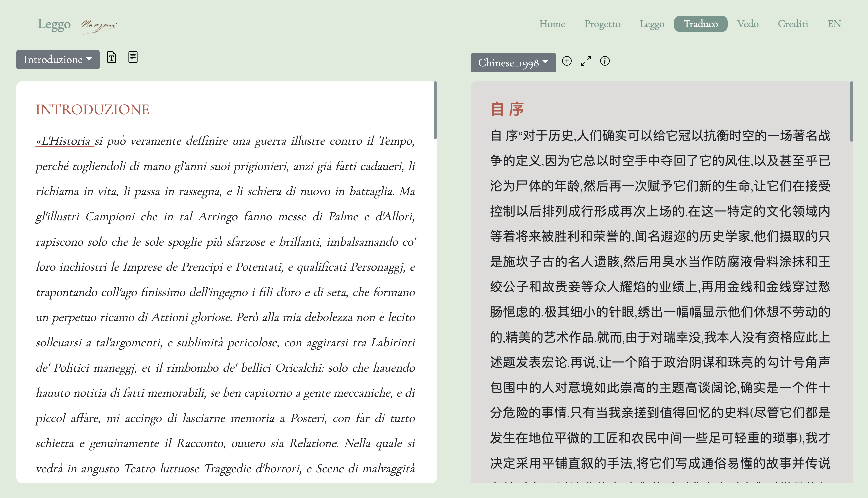Select the Traduco tab
868x498 pixels.
pos(700,24)
